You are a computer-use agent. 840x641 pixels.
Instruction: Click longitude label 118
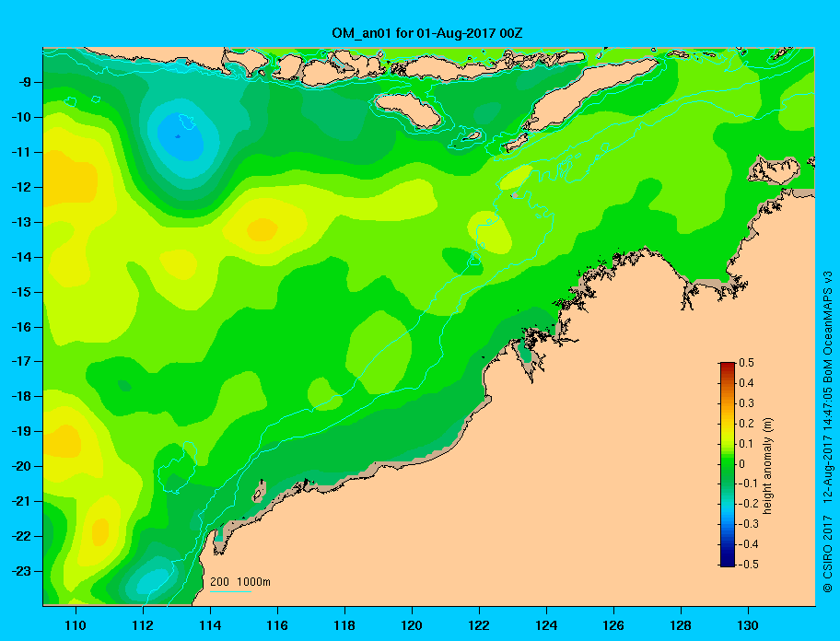click(x=344, y=625)
